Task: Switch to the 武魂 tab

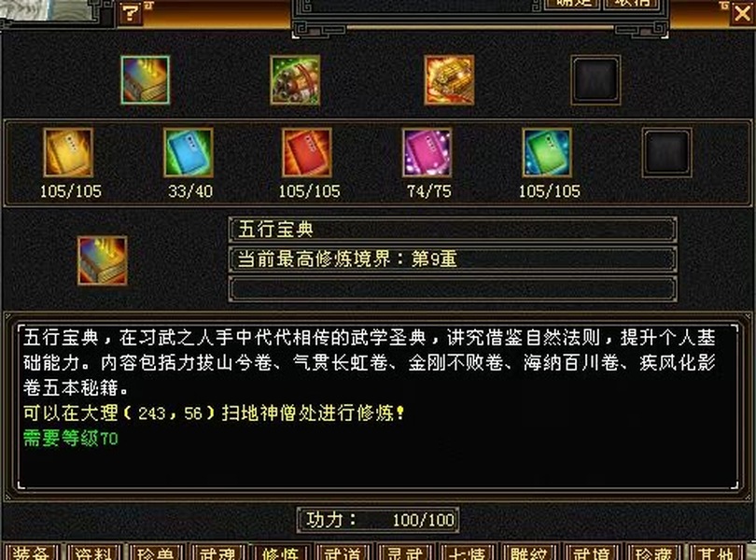Action: (x=217, y=553)
